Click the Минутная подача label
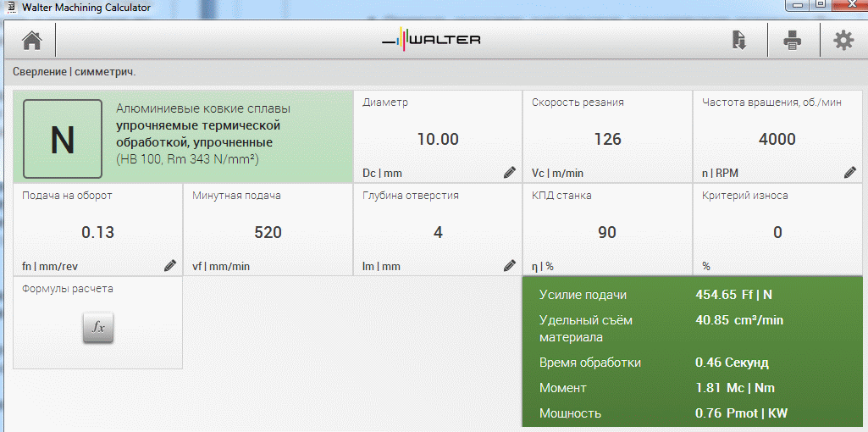868x432 pixels. (236, 195)
